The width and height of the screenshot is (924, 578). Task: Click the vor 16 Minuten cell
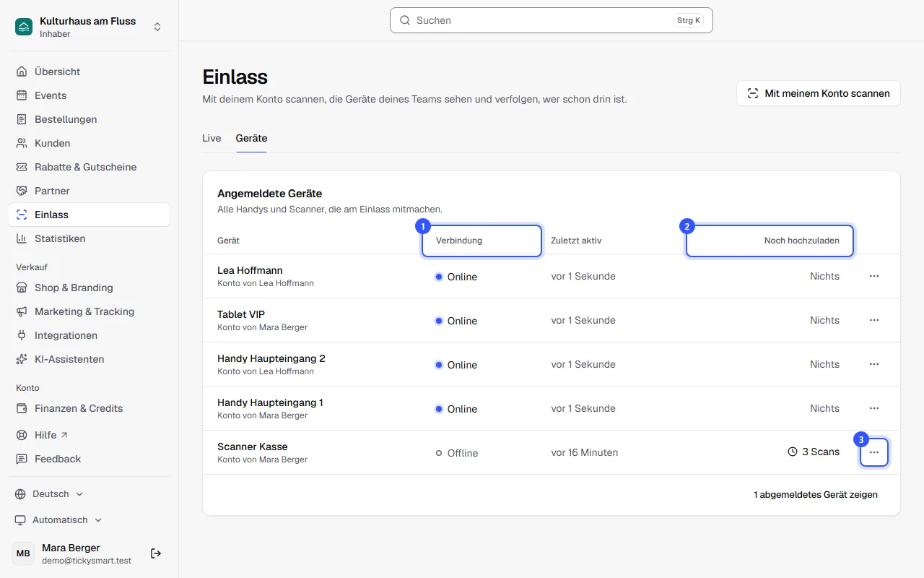(x=585, y=452)
